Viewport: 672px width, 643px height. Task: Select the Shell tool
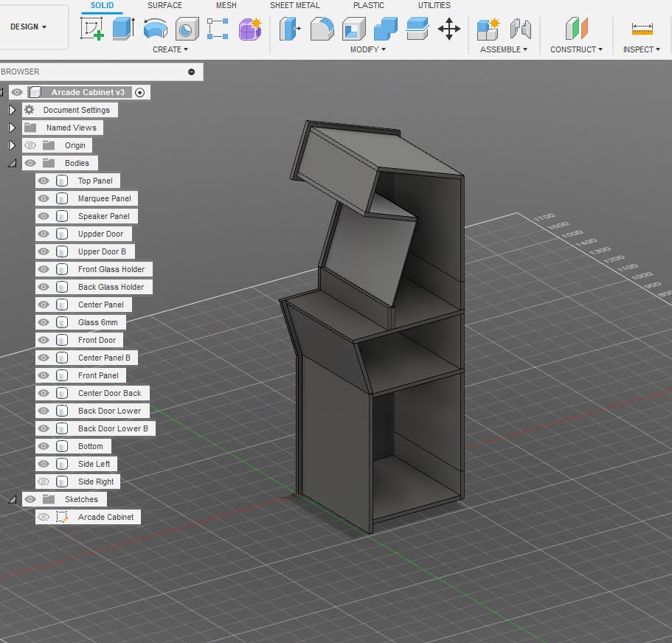(x=353, y=29)
